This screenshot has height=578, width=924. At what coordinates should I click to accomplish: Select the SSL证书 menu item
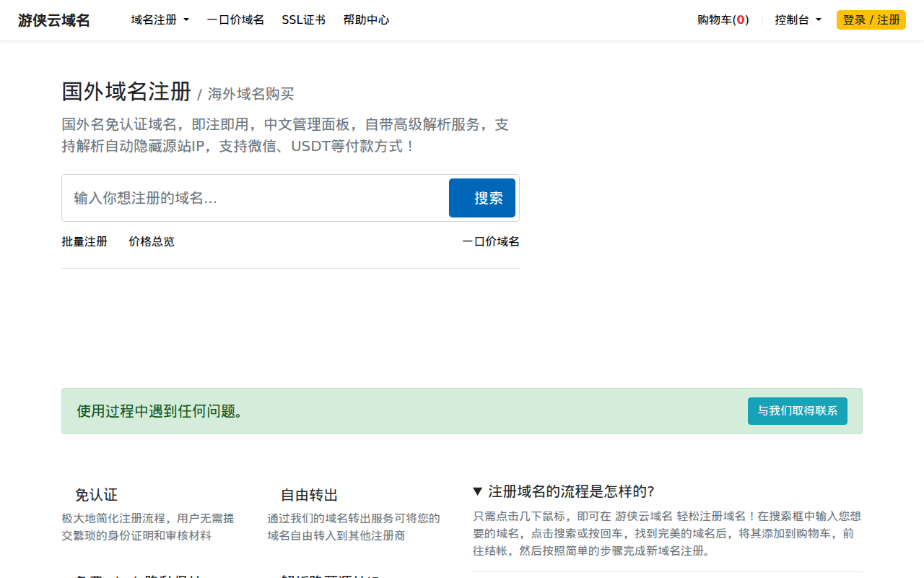pyautogui.click(x=303, y=20)
